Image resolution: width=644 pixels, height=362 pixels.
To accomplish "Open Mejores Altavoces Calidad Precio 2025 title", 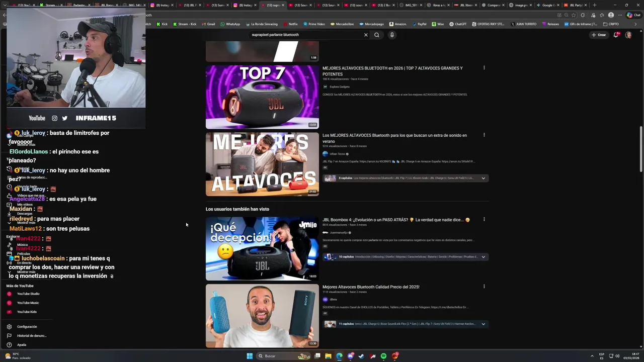I will [x=371, y=287].
